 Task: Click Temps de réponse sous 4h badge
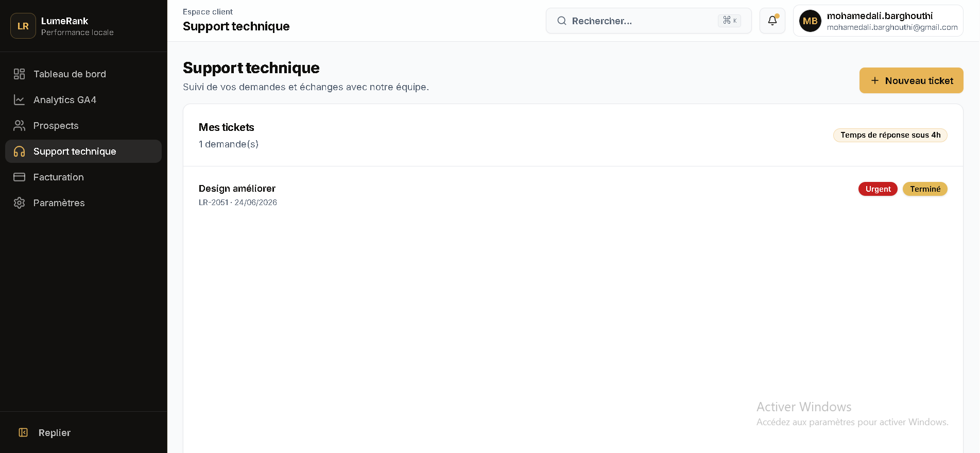890,135
